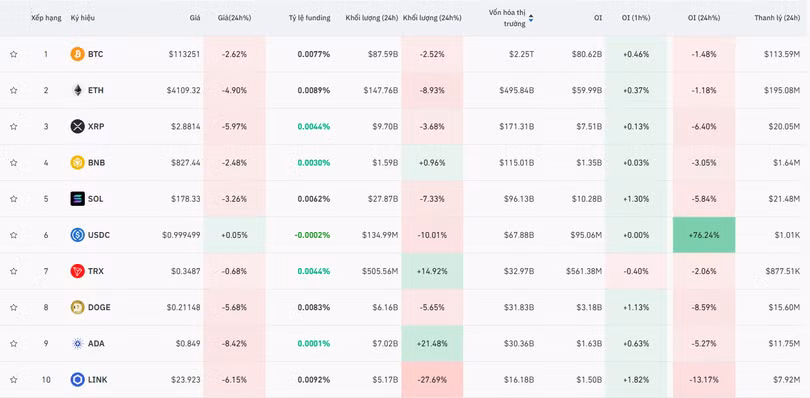This screenshot has height=398, width=810.
Task: Star the XRP row
Action: (13, 126)
